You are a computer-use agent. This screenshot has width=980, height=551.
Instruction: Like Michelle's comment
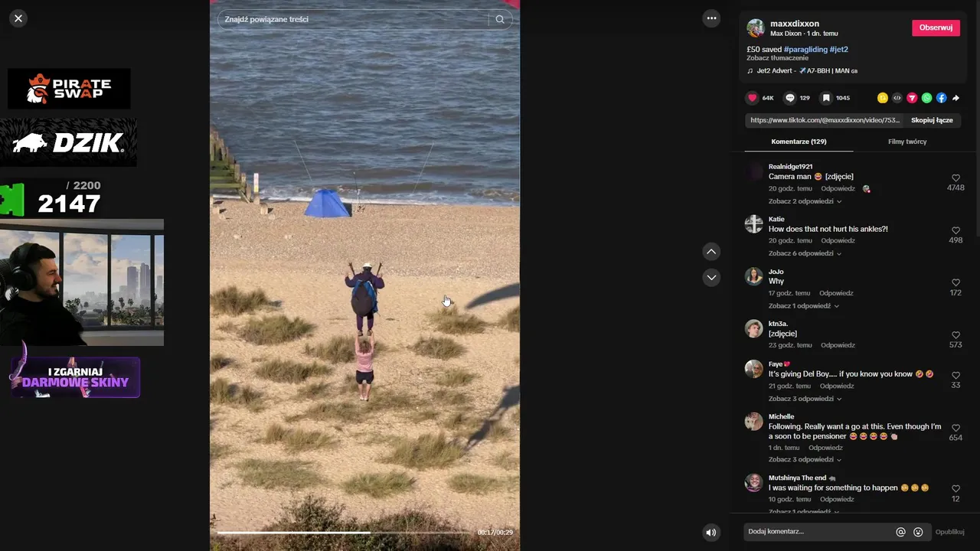coord(955,428)
